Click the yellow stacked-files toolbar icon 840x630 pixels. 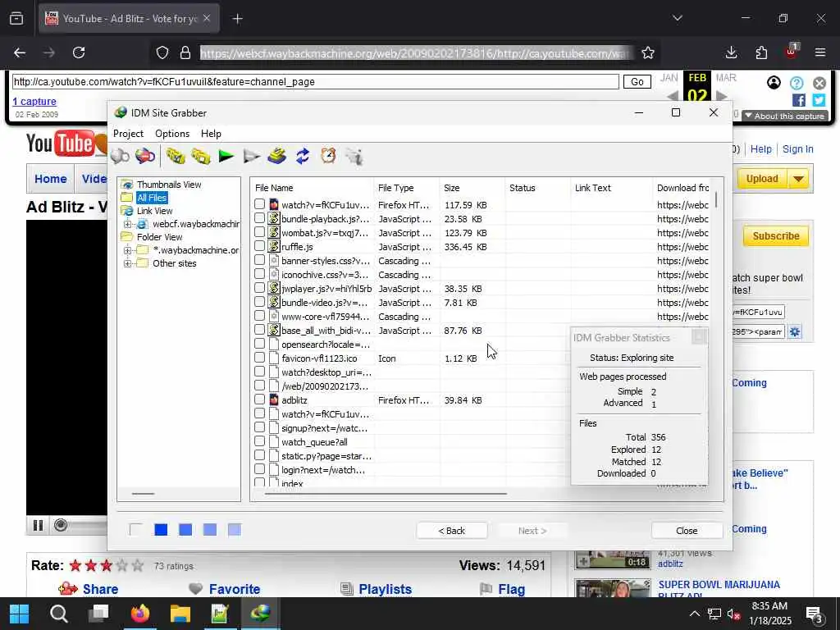click(277, 157)
